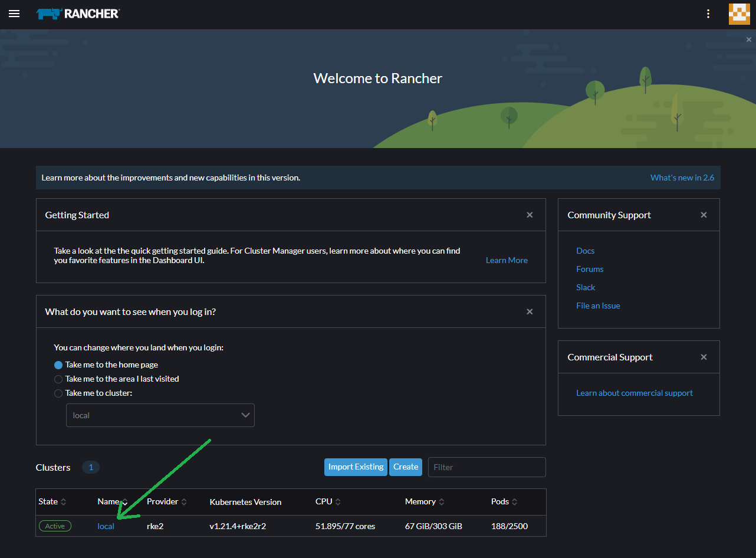Click the v1.21.4+rke2r2 version cell
Image resolution: width=756 pixels, height=558 pixels.
pyautogui.click(x=238, y=526)
